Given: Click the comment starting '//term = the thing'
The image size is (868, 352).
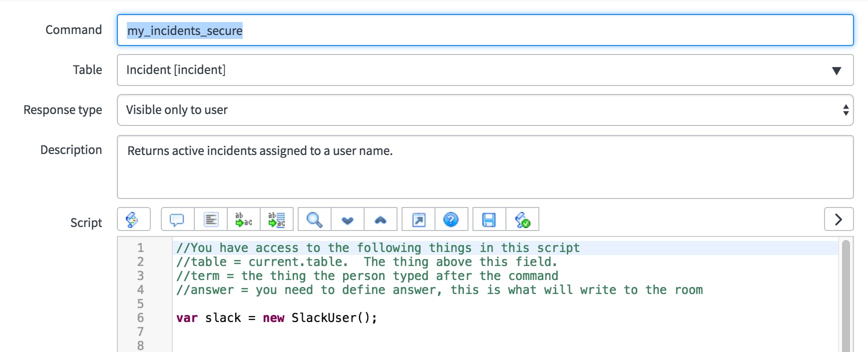Looking at the screenshot, I should pyautogui.click(x=367, y=276).
